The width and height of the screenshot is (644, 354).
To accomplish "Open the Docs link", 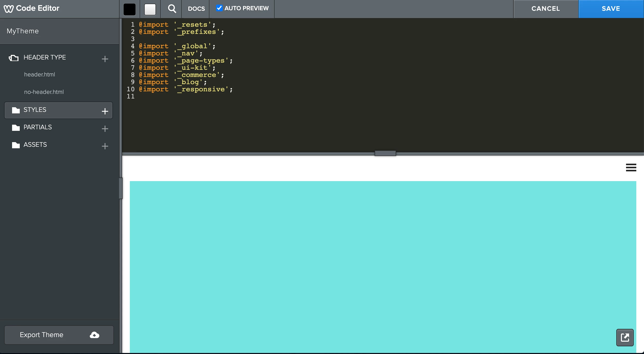I will [x=196, y=9].
